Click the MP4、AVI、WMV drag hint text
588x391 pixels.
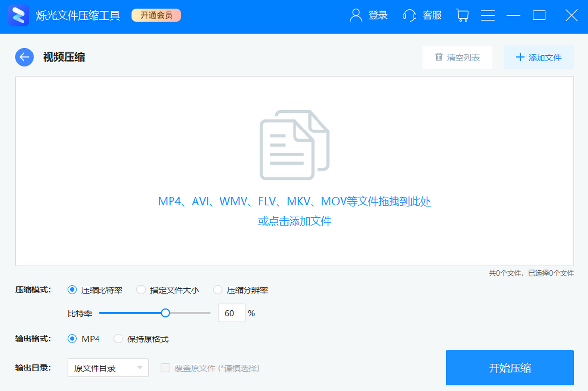294,201
